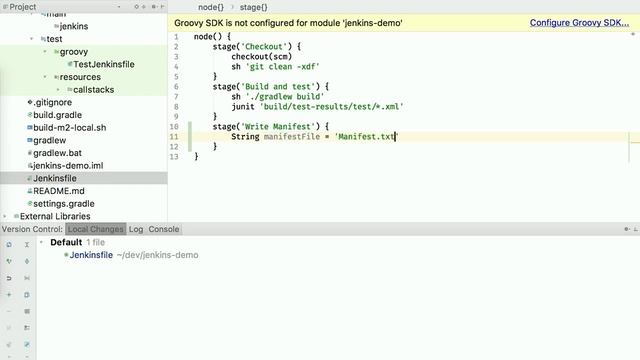Click the stage{} breadcrumb
Image resolution: width=640 pixels, height=360 pixels.
(253, 7)
